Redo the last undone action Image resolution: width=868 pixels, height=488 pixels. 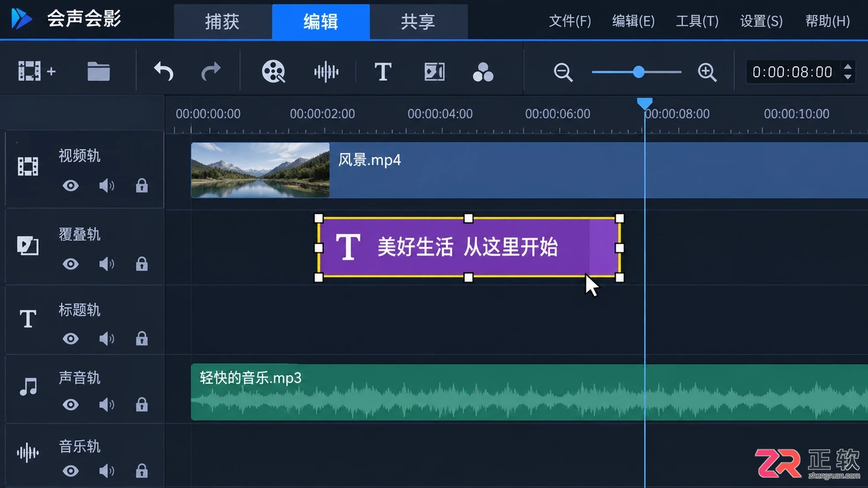(x=211, y=72)
